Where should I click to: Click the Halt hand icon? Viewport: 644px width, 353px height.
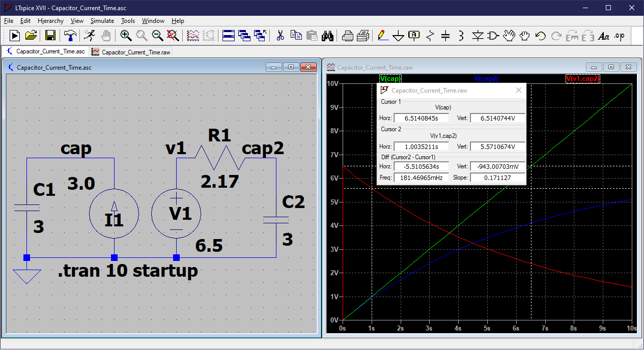(105, 36)
